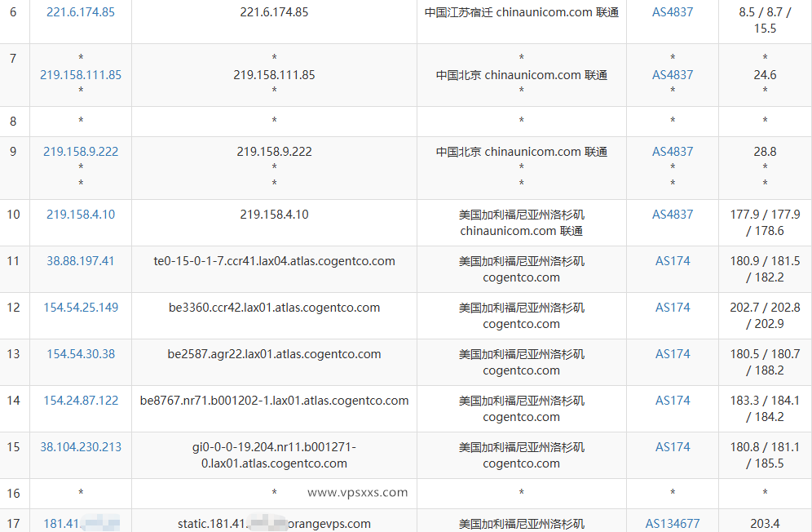Select latency value 203.4
This screenshot has height=532, width=812.
[x=765, y=524]
